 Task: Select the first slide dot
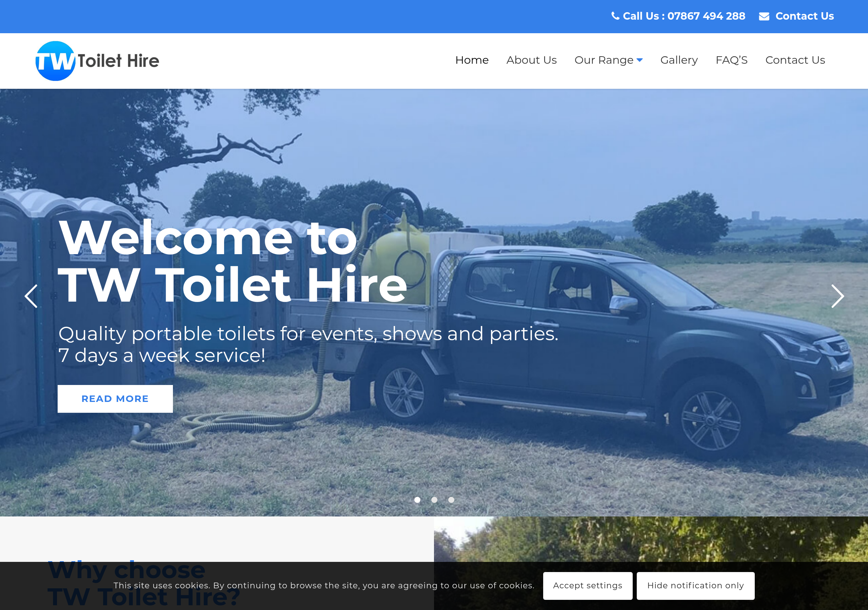coord(417,500)
